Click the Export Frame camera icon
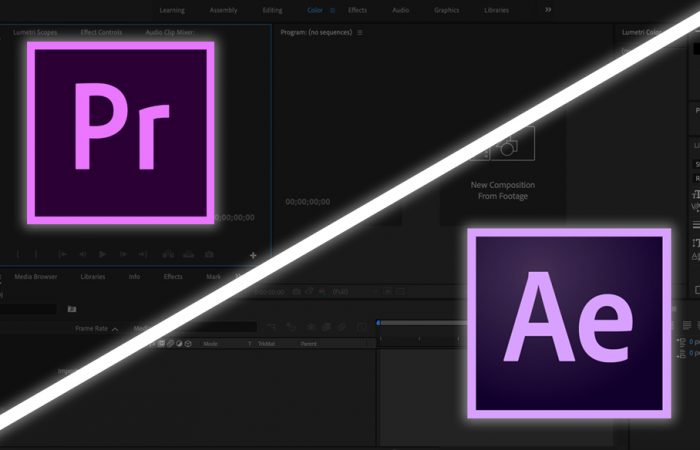This screenshot has height=450, width=700. pyautogui.click(x=209, y=254)
